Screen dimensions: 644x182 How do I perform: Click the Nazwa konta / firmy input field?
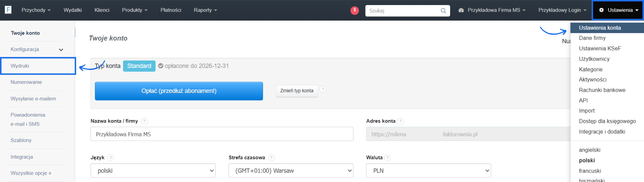coord(222,134)
